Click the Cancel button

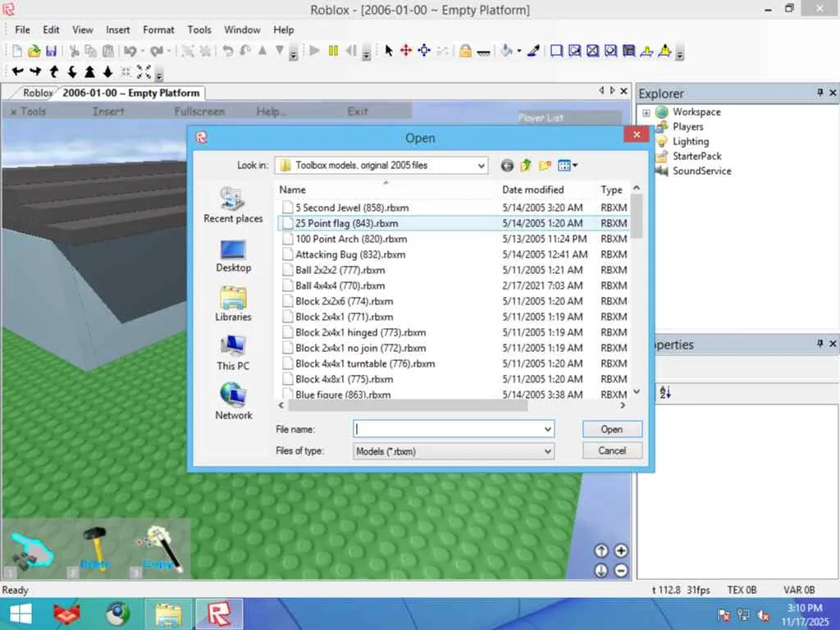pyautogui.click(x=612, y=450)
